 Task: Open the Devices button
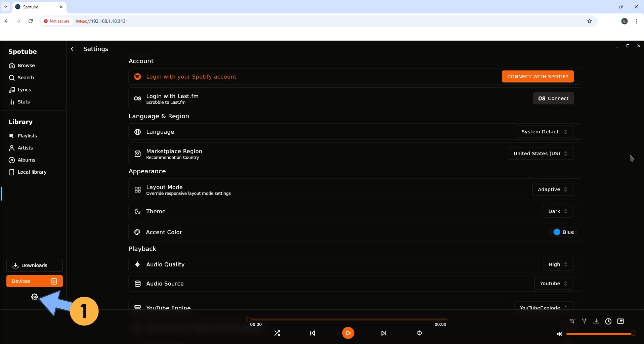click(x=35, y=281)
